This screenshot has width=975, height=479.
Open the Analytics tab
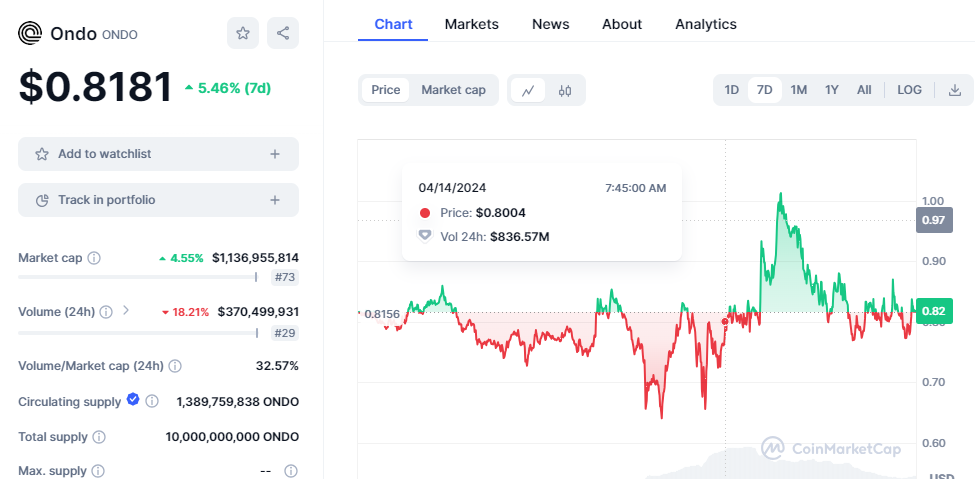tap(706, 24)
